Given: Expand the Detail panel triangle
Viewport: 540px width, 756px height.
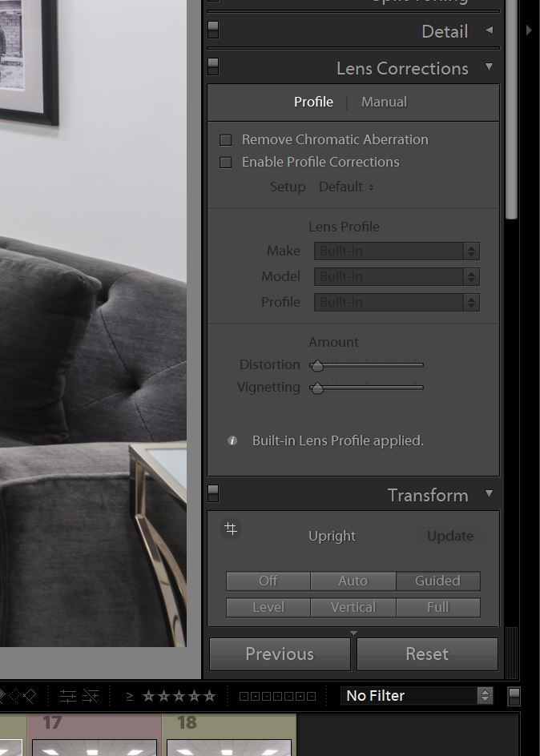Looking at the screenshot, I should (x=489, y=30).
